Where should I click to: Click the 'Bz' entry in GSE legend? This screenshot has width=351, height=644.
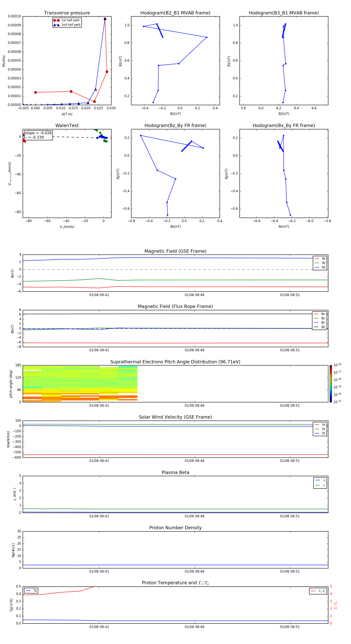(320, 267)
